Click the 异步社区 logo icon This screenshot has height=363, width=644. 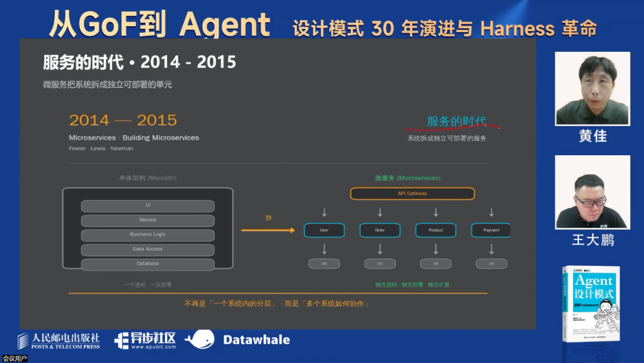pos(122,340)
